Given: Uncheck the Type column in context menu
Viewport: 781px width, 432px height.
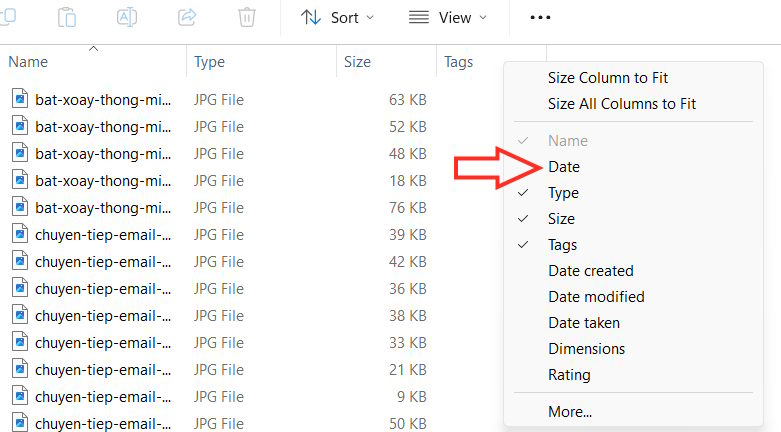Looking at the screenshot, I should 563,193.
